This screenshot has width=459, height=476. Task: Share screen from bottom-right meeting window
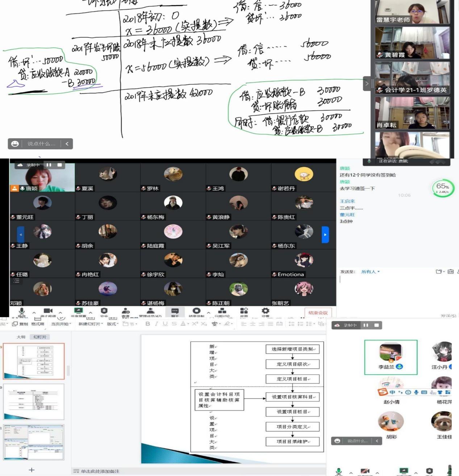404,471
